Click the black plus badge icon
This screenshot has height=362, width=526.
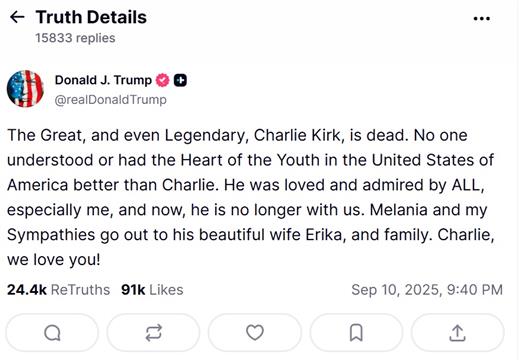180,80
